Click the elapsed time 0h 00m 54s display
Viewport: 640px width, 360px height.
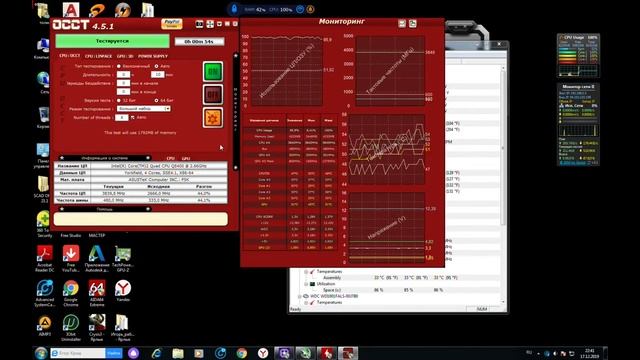[x=199, y=42]
